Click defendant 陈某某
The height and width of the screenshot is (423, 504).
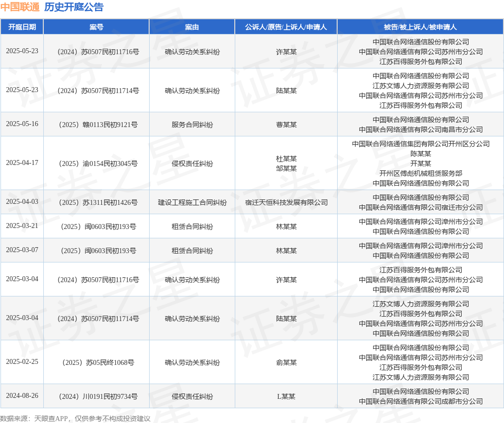[421, 154]
